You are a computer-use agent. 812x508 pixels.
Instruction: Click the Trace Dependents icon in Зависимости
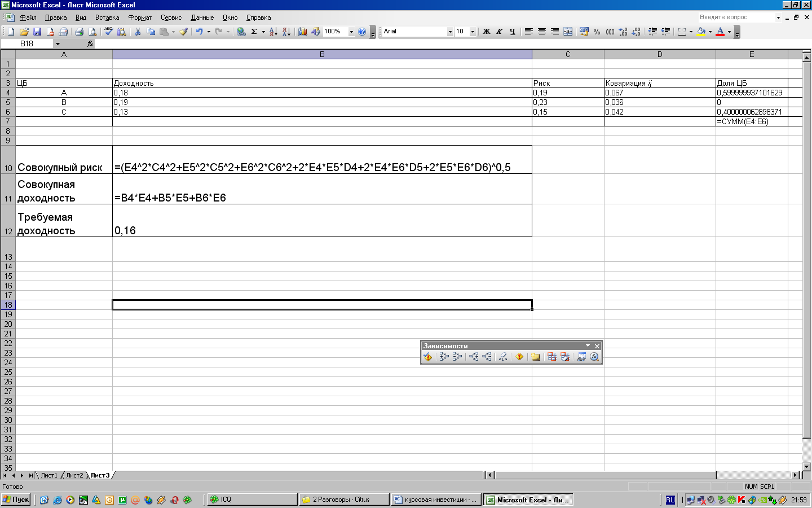(x=474, y=357)
